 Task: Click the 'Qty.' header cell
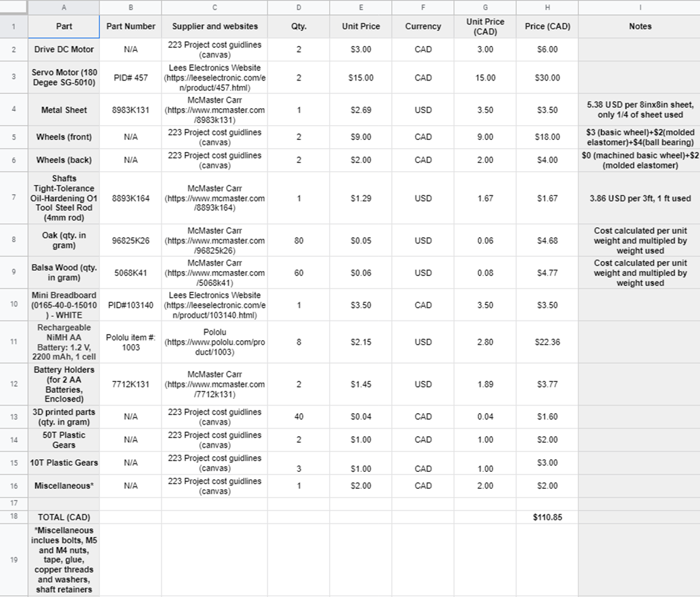tap(299, 26)
